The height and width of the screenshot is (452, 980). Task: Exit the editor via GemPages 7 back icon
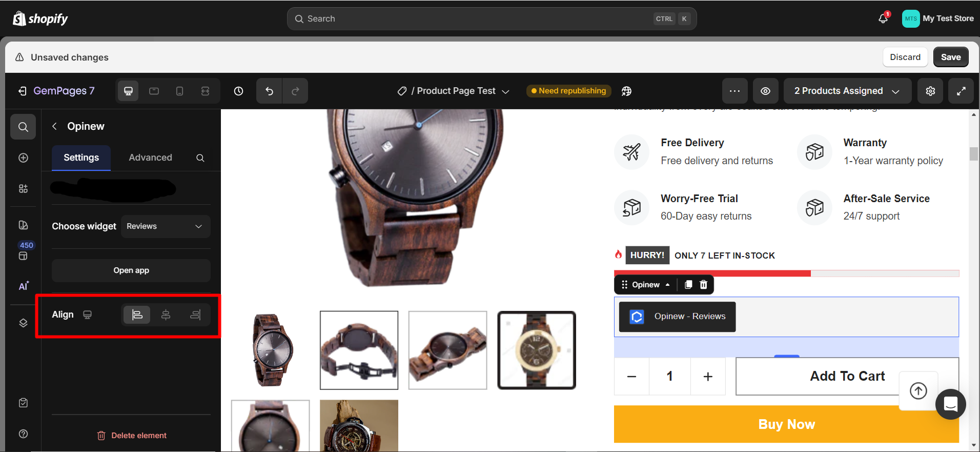tap(22, 91)
